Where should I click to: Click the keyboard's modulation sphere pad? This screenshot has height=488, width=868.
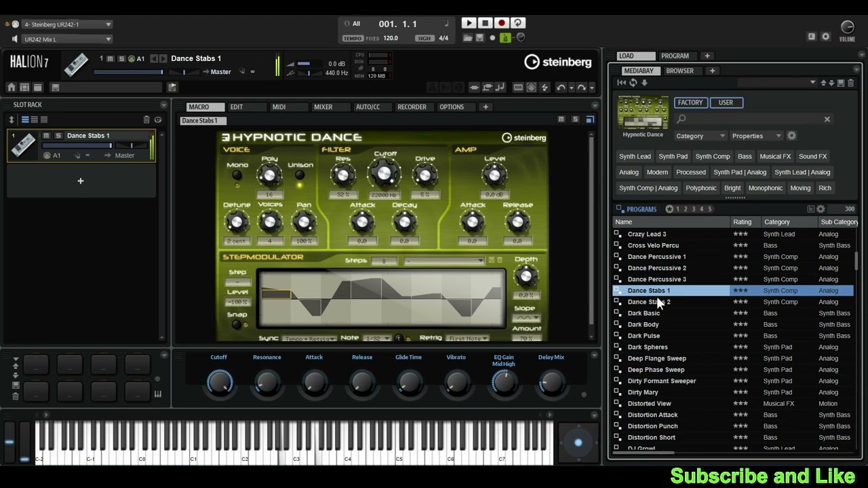(x=578, y=443)
